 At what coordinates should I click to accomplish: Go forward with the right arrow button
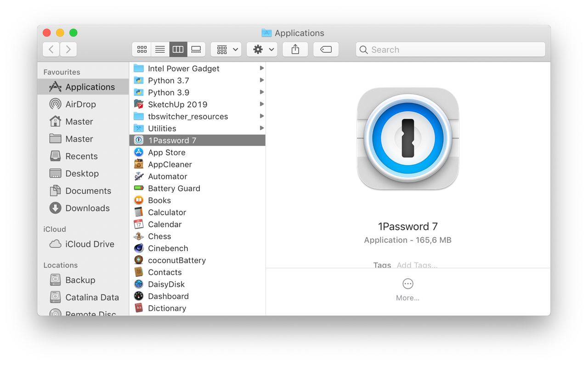click(x=68, y=50)
